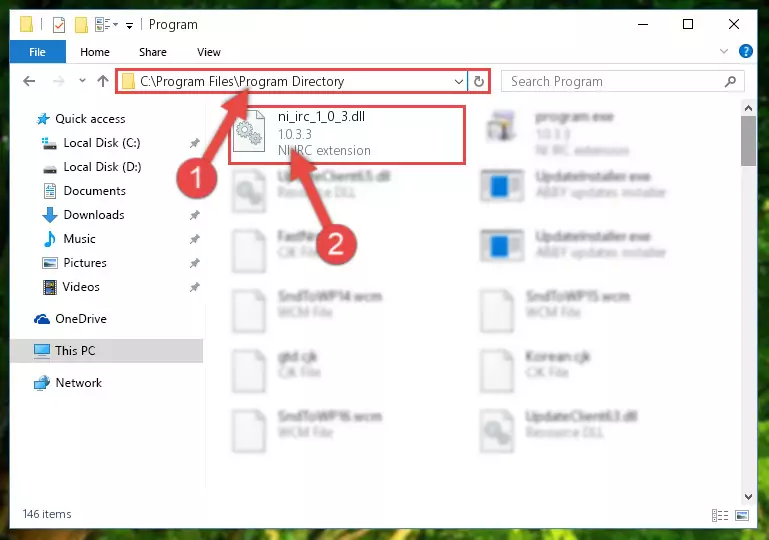Open Pictures in the sidebar
This screenshot has height=540, width=769.
[84, 263]
